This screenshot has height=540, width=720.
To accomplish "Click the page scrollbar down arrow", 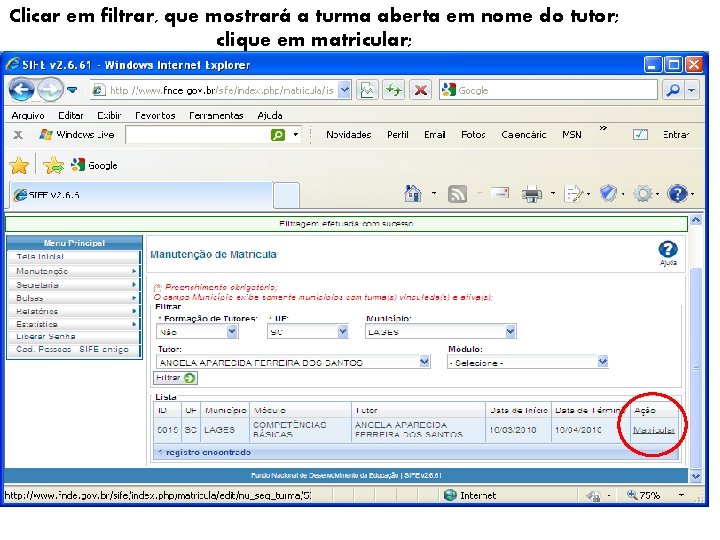I will 696,476.
